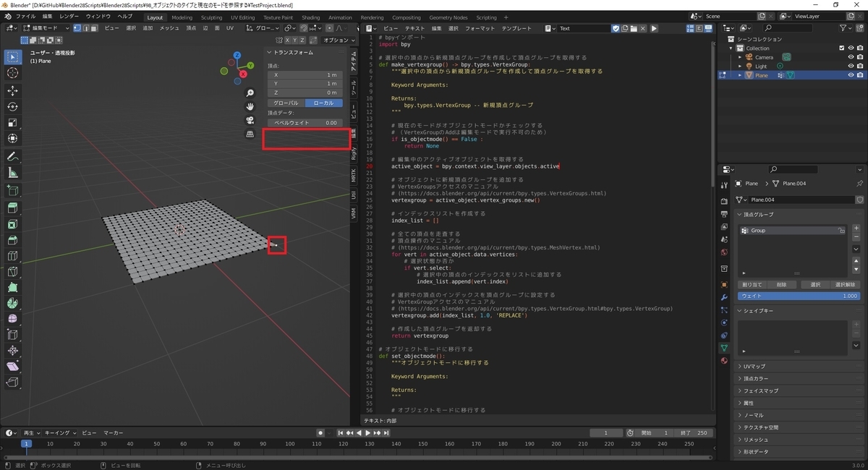Open the Modifier wrench properties tab
This screenshot has width=868, height=470.
(724, 298)
